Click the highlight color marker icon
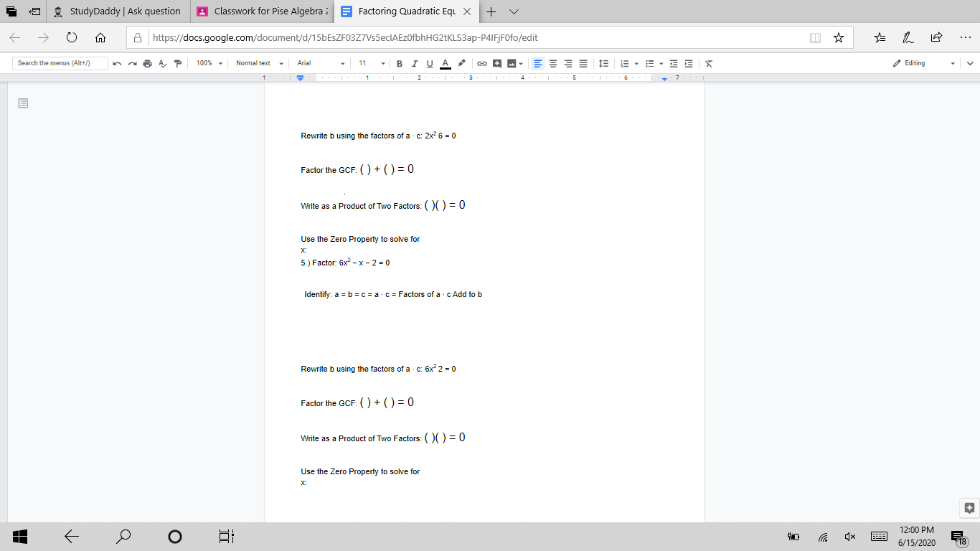 pyautogui.click(x=462, y=63)
